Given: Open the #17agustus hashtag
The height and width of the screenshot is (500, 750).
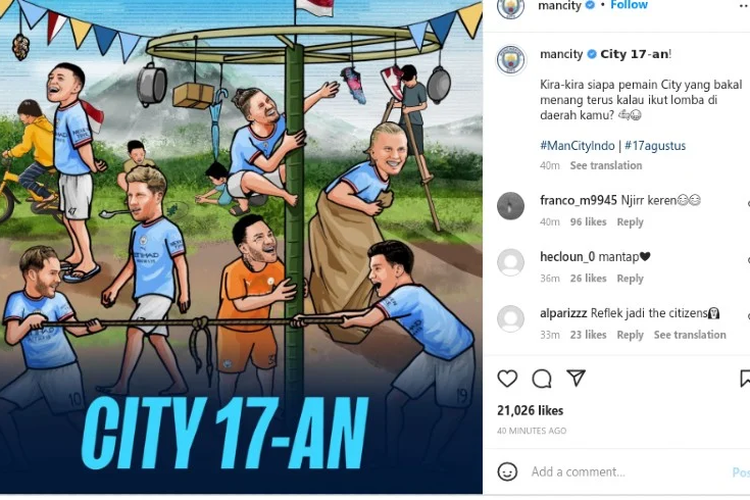Looking at the screenshot, I should coord(655,145).
